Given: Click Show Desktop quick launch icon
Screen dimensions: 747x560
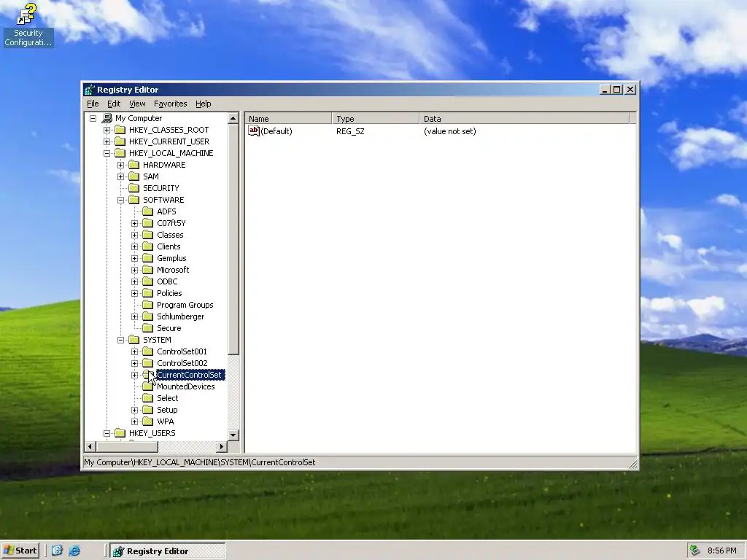Looking at the screenshot, I should [57, 551].
